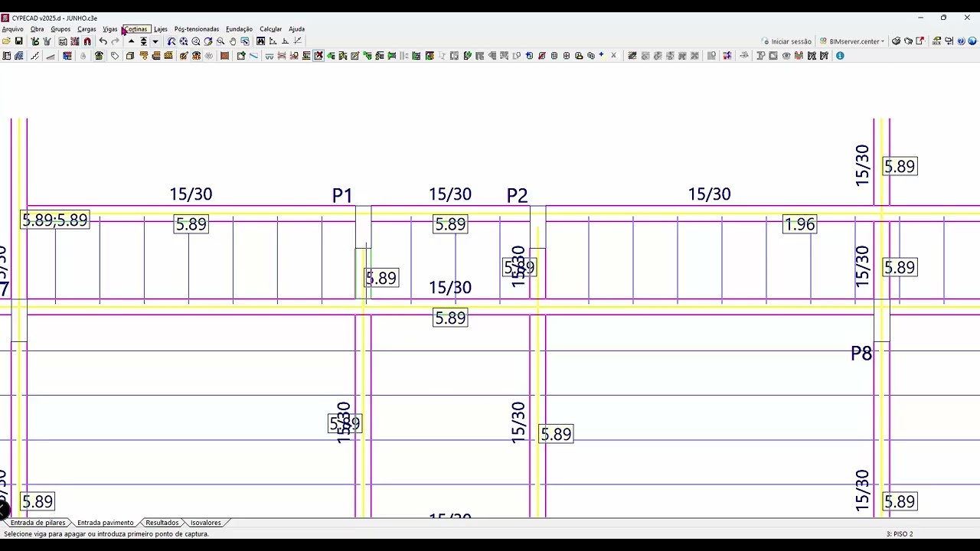980x551 pixels.
Task: Open the Arquivo menu
Action: pos(13,29)
